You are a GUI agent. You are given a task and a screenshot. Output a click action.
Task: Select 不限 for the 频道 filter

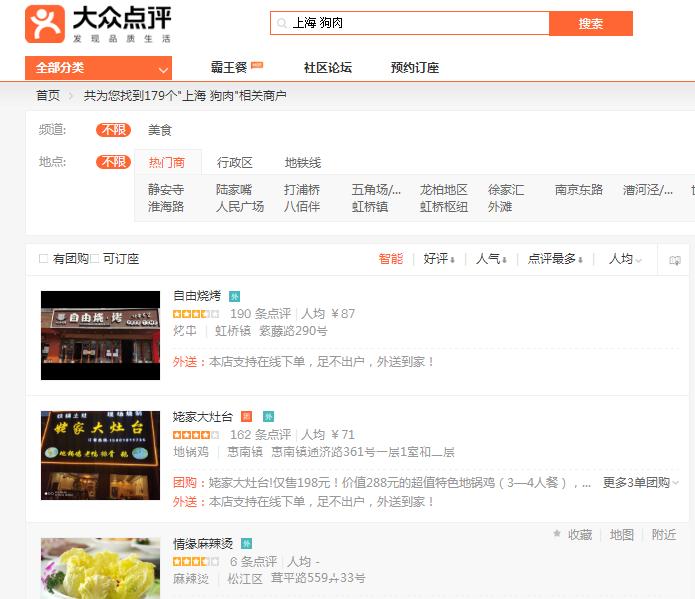tap(113, 130)
